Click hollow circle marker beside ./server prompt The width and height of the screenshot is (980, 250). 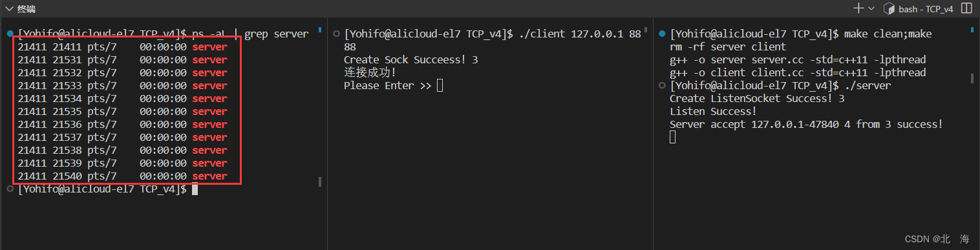point(661,85)
